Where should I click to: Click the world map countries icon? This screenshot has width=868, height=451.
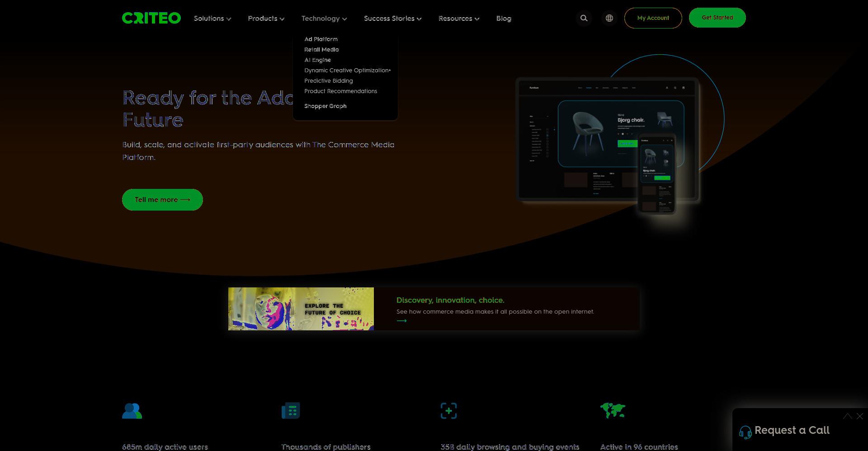[613, 410]
